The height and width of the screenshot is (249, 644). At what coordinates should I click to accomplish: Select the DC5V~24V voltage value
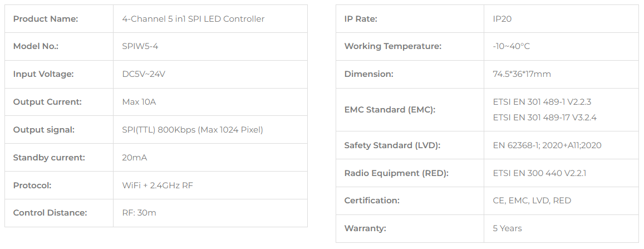144,74
